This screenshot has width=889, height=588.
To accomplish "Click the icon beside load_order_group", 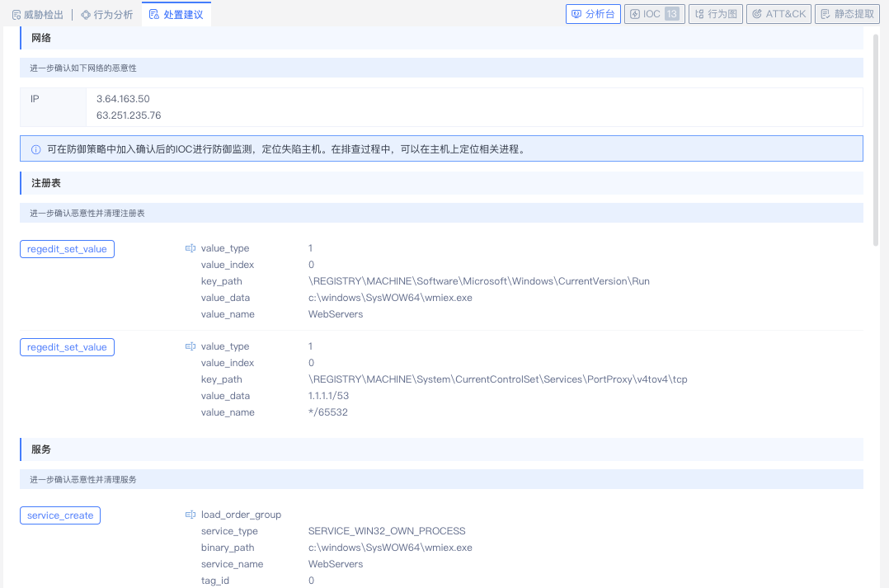I will point(190,515).
